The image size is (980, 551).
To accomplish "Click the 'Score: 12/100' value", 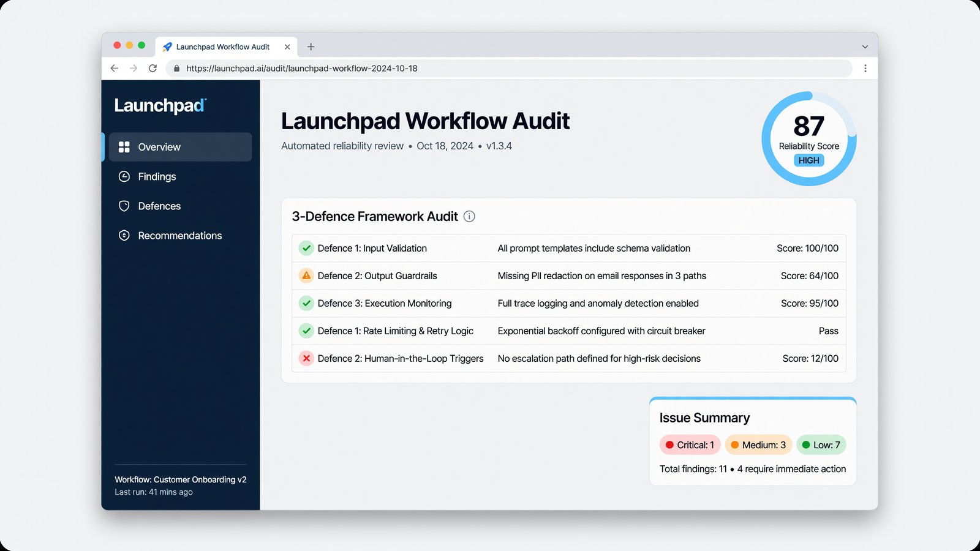I will 810,358.
